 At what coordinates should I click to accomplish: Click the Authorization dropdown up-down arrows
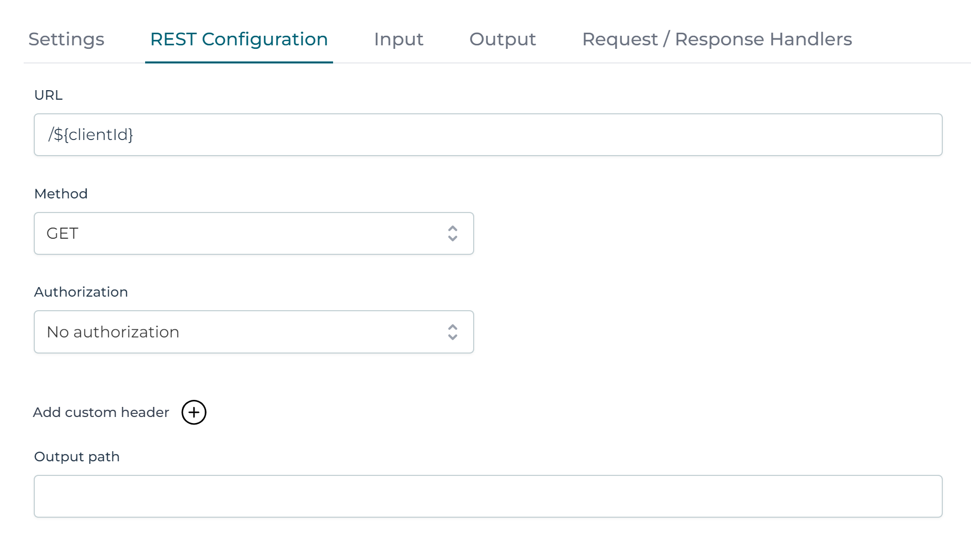pyautogui.click(x=452, y=332)
